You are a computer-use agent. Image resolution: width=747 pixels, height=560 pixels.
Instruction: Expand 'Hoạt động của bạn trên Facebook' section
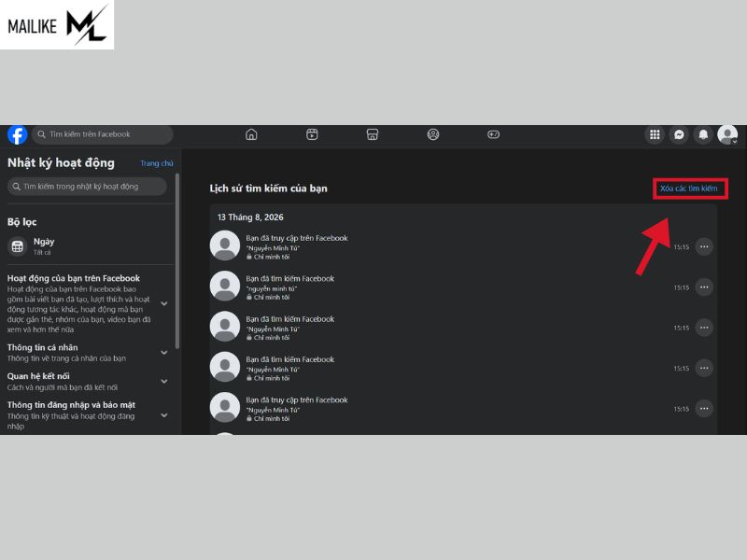click(x=164, y=303)
